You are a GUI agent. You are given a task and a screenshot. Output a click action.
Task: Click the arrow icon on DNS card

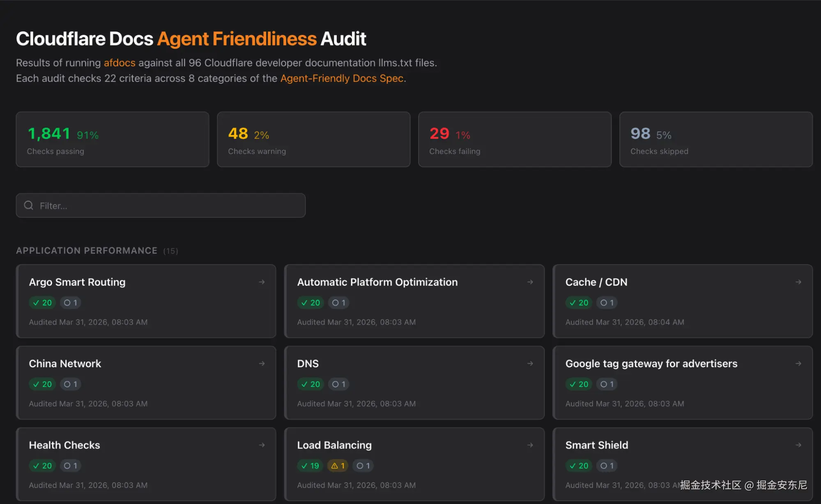pyautogui.click(x=530, y=364)
